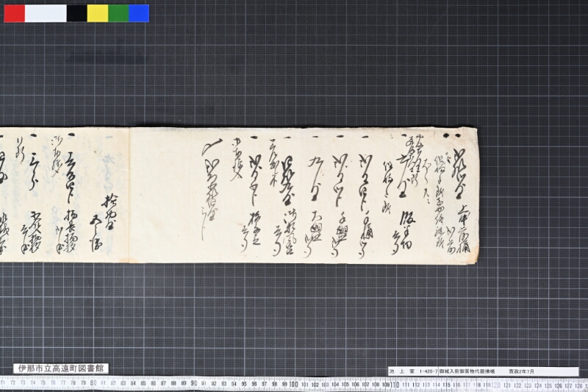Click the 伊那市立高遠町図書館 label
Image resolution: width=588 pixels, height=392 pixels.
pyautogui.click(x=61, y=368)
